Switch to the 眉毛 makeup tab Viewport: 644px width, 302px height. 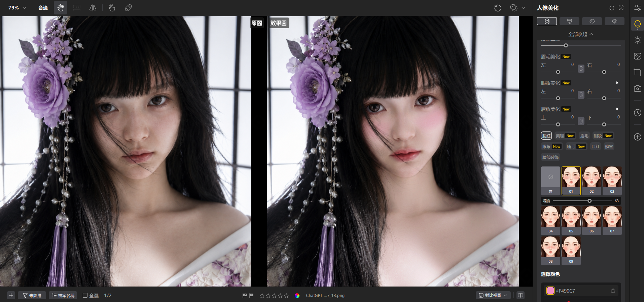pyautogui.click(x=584, y=136)
